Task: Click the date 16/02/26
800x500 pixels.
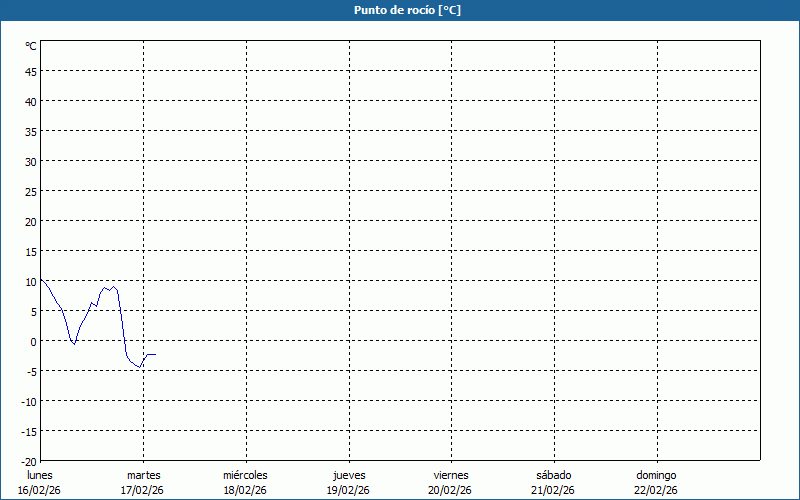Action: pos(39,490)
